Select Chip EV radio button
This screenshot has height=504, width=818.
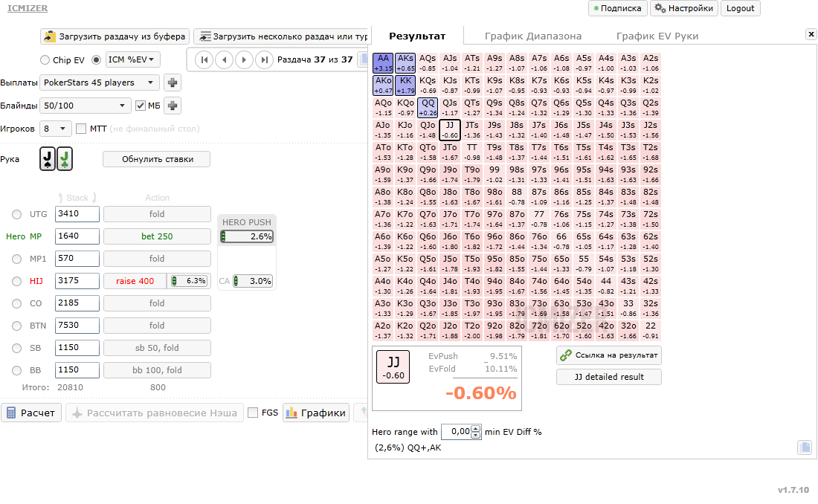[45, 60]
